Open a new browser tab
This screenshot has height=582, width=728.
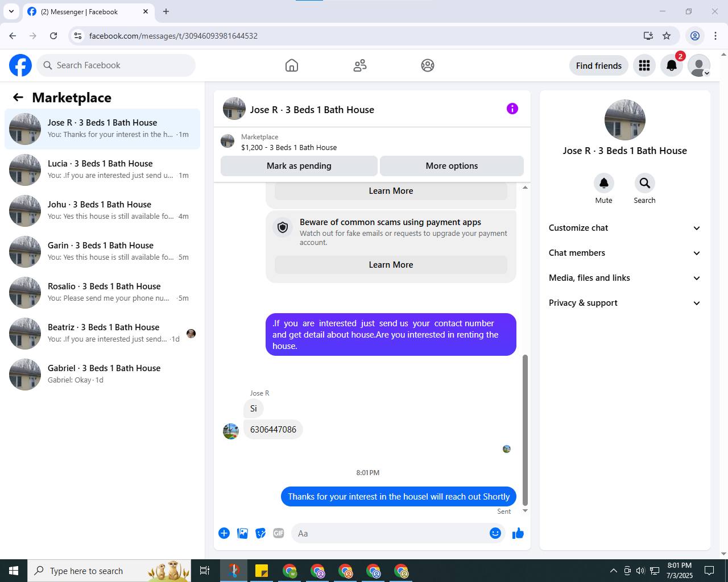[166, 11]
